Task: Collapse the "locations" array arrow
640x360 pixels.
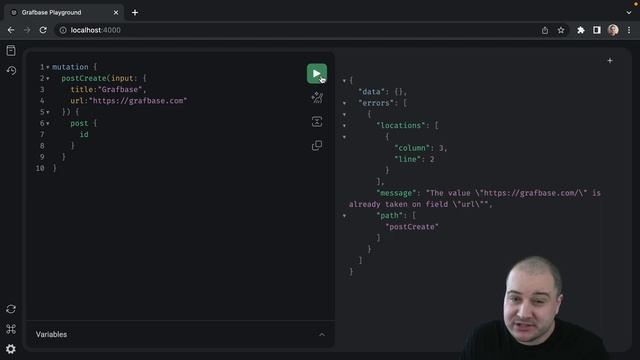Action: 344,126
